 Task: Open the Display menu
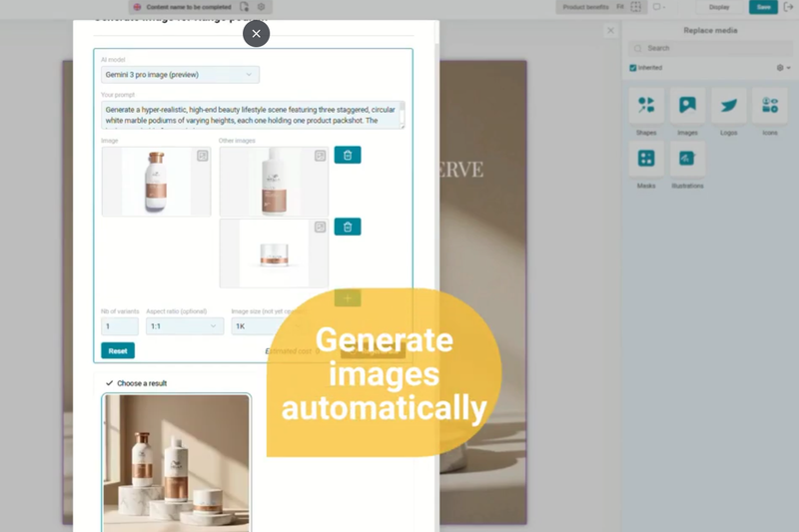coord(719,7)
